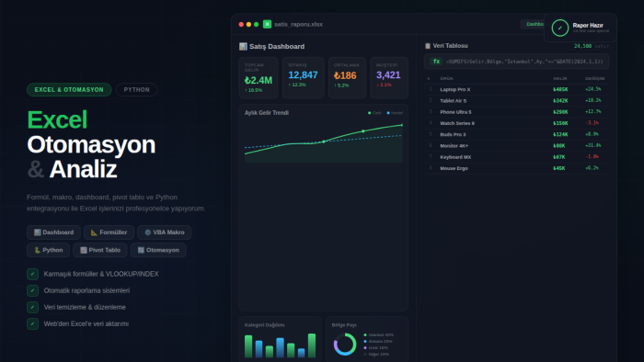Click the Aylık Gelir Trendi title
The height and width of the screenshot is (362, 644).
pyautogui.click(x=267, y=113)
